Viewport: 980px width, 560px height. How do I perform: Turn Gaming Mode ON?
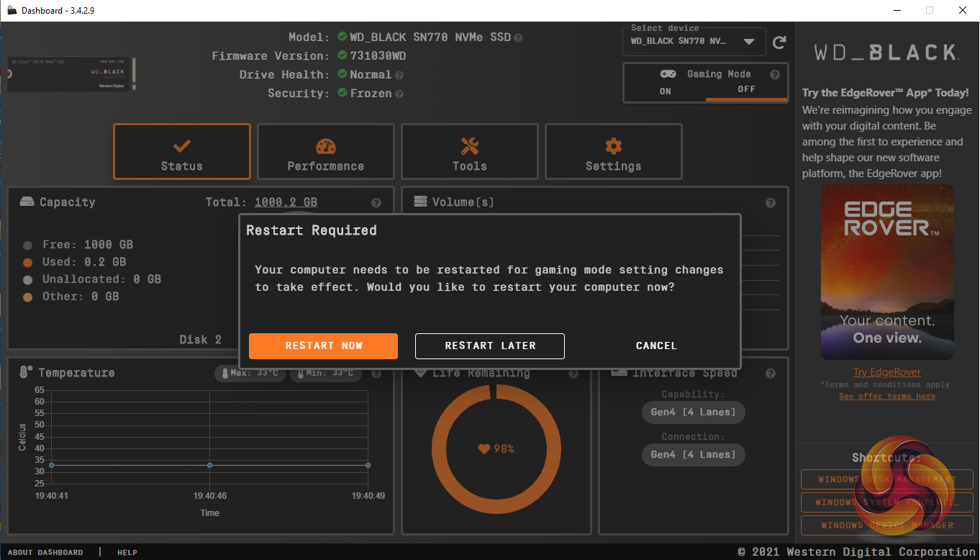(666, 91)
